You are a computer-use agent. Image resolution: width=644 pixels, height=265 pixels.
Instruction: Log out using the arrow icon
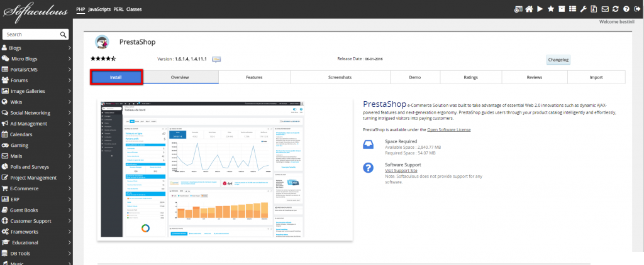click(x=637, y=9)
